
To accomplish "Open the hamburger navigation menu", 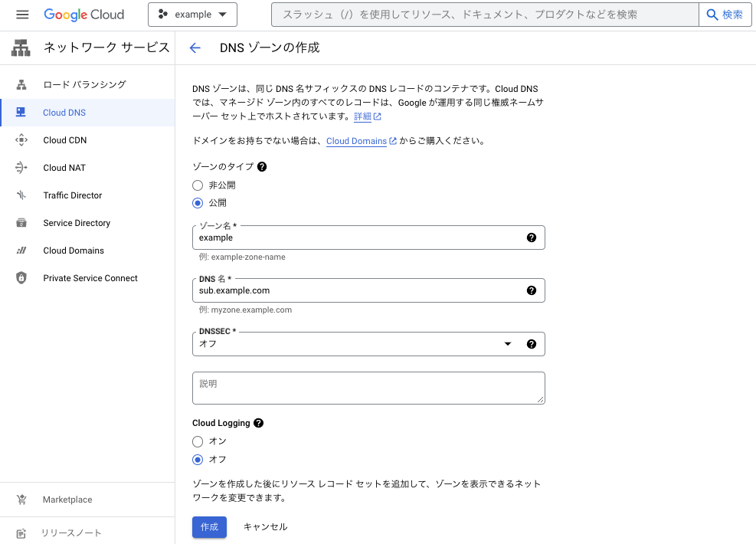I will [x=22, y=15].
